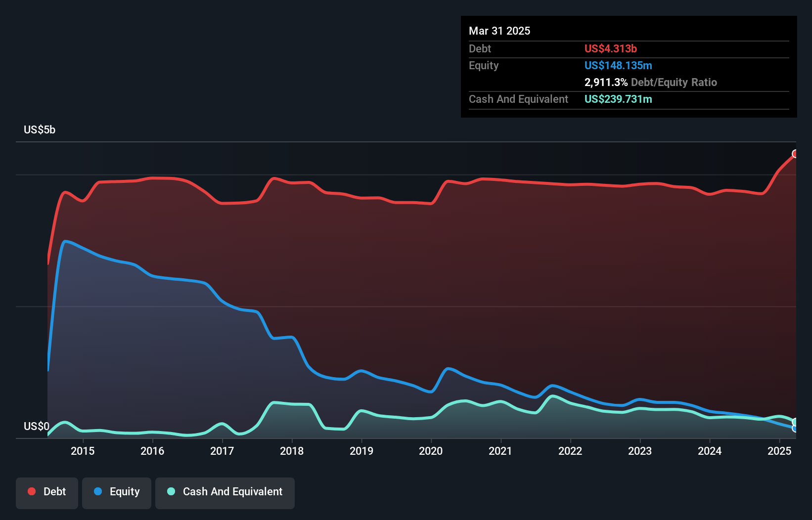Click the 2017 x-axis label
The height and width of the screenshot is (520, 812).
222,451
